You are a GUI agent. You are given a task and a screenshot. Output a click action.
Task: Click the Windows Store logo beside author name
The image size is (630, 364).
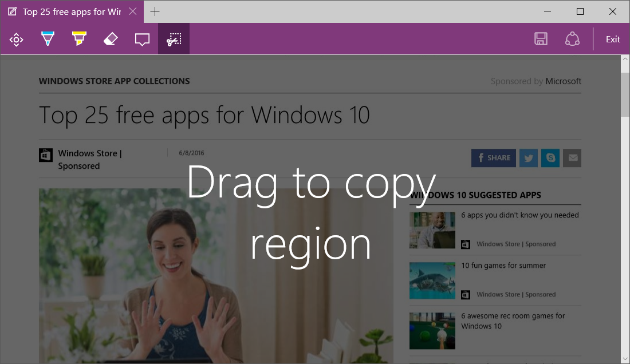click(x=46, y=155)
